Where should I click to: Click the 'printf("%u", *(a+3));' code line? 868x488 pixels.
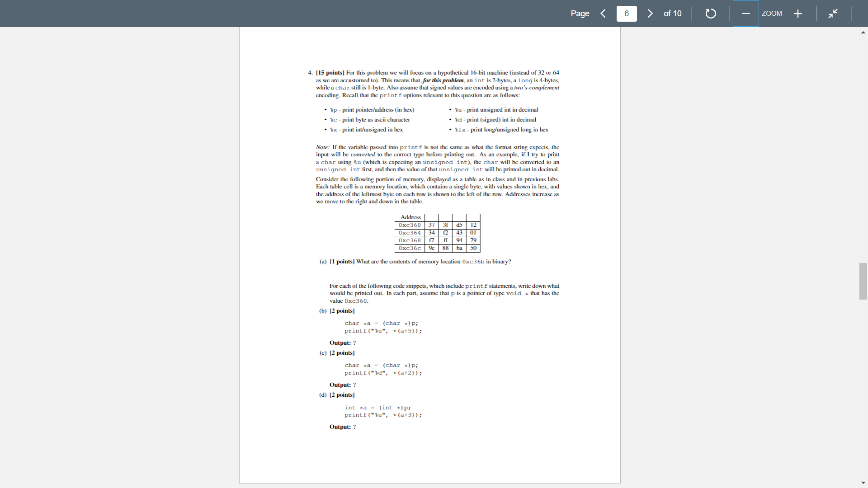tap(383, 415)
